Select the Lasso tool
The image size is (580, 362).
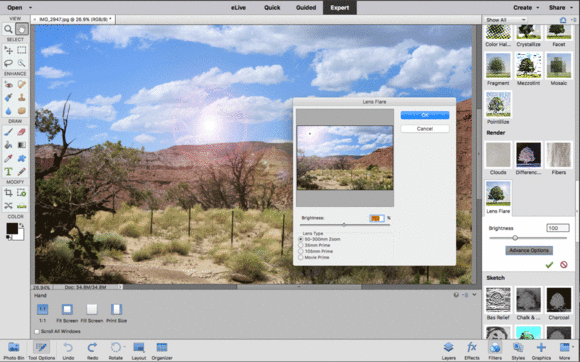click(x=8, y=63)
